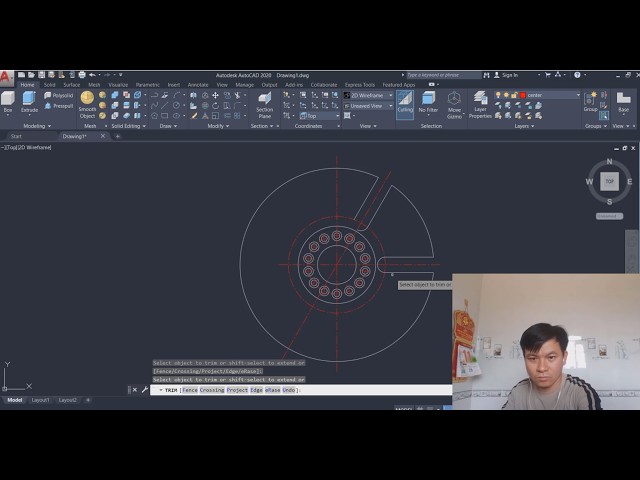Click the Line tool in Draw panel
This screenshot has width=640, height=480.
pyautogui.click(x=165, y=106)
